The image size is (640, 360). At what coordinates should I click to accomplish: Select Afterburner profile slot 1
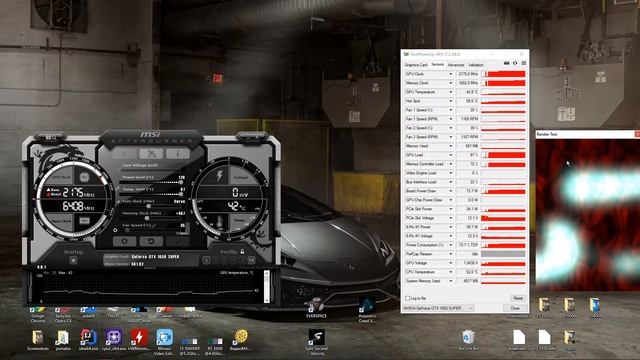(x=207, y=260)
